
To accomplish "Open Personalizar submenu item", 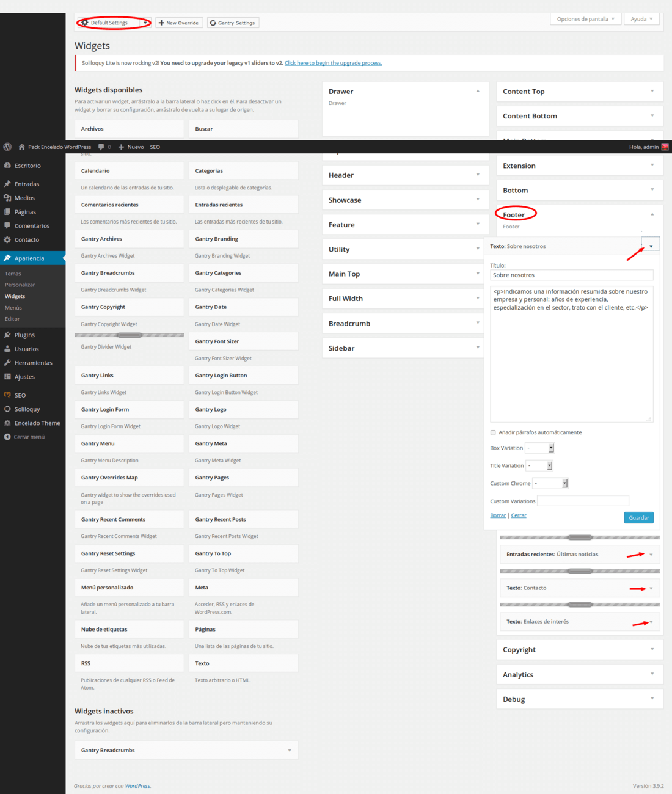I will pos(20,285).
